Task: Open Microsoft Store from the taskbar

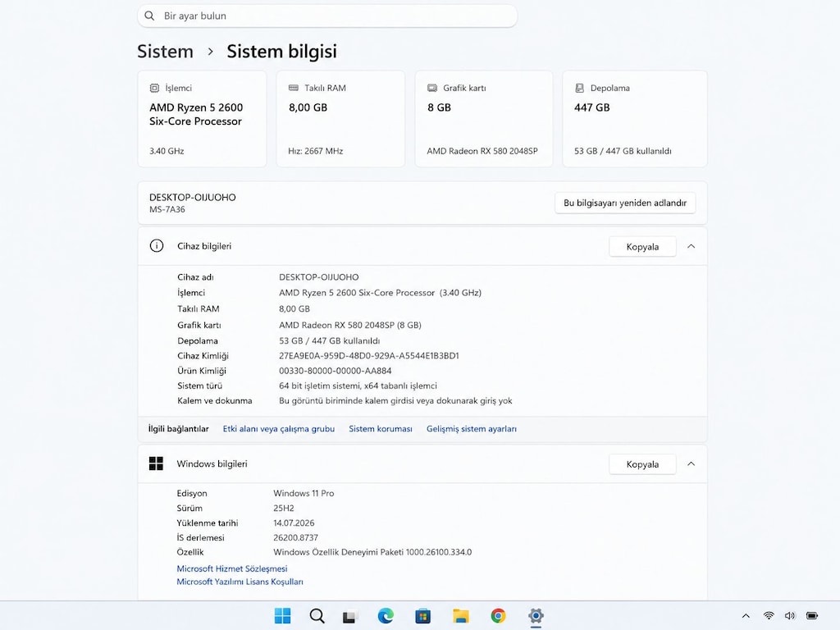Action: pyautogui.click(x=422, y=616)
